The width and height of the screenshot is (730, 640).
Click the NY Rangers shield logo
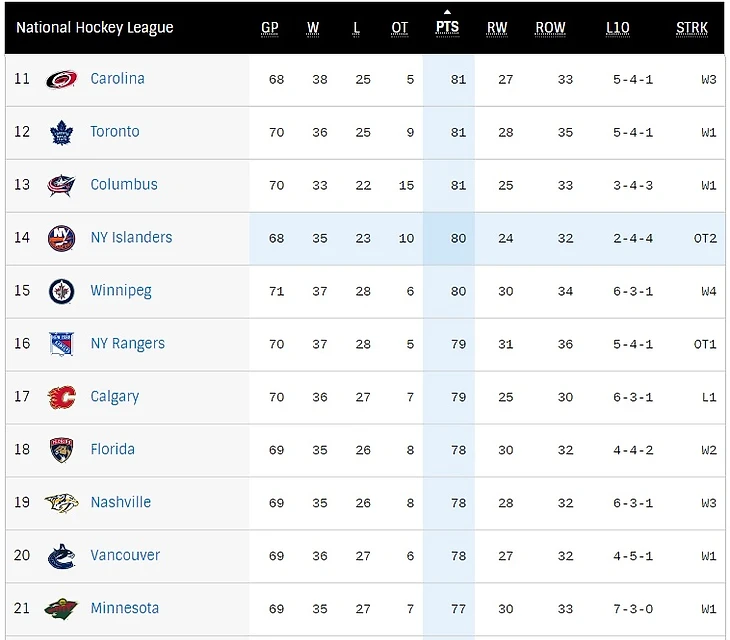(61, 344)
